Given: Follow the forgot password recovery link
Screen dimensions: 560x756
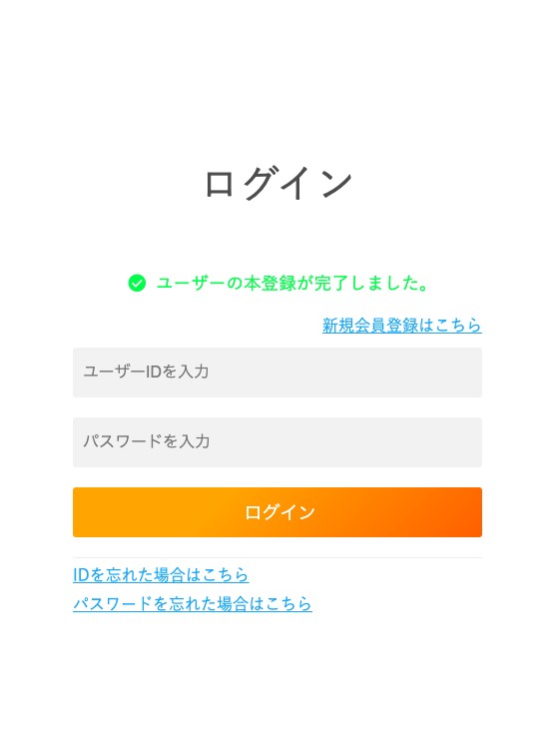Looking at the screenshot, I should (x=193, y=603).
